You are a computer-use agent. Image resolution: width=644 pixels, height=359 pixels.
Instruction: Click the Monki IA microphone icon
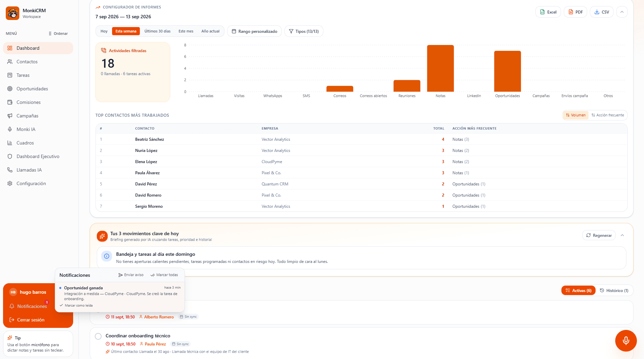pyautogui.click(x=10, y=129)
